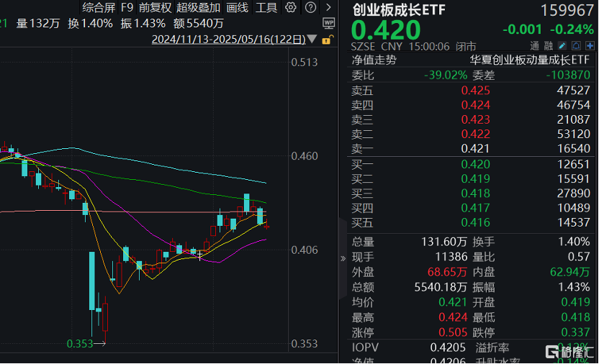
Task: Click total amount 5540.18万
Action: coord(441,287)
